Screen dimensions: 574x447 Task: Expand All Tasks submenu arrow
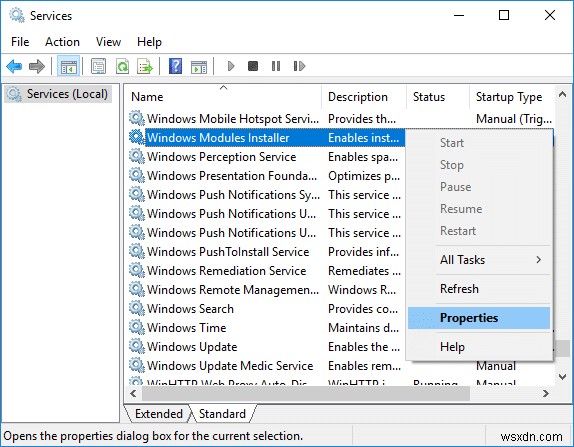538,260
